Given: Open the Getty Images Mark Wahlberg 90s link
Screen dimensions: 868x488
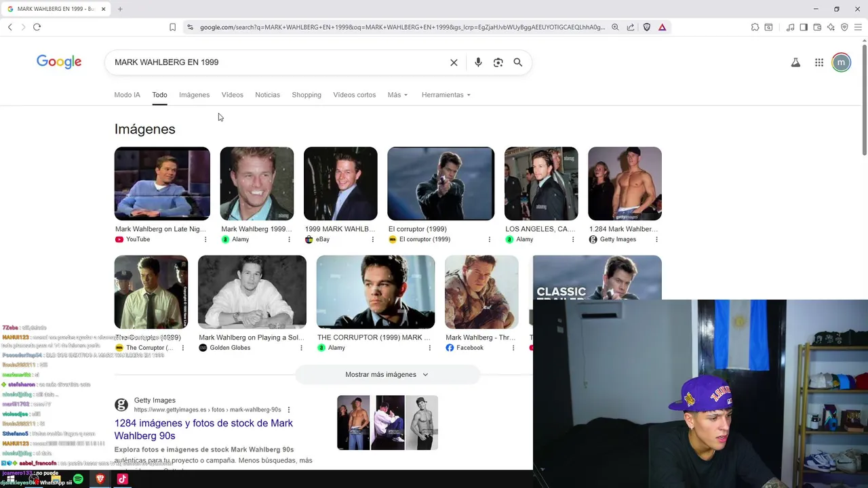Looking at the screenshot, I should coord(203,429).
